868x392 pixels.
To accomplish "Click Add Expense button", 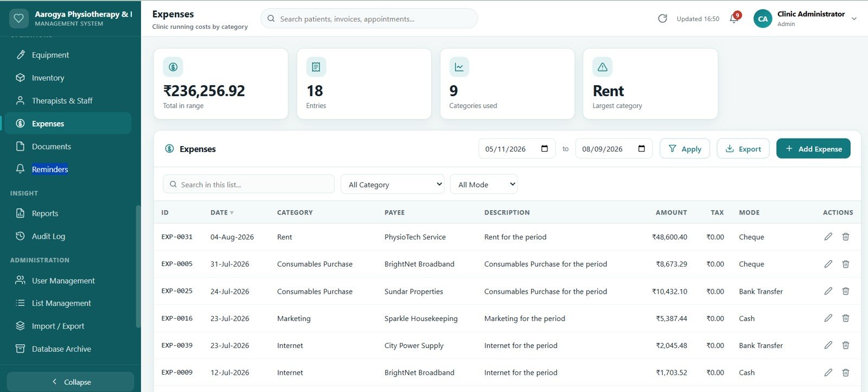I will 813,149.
